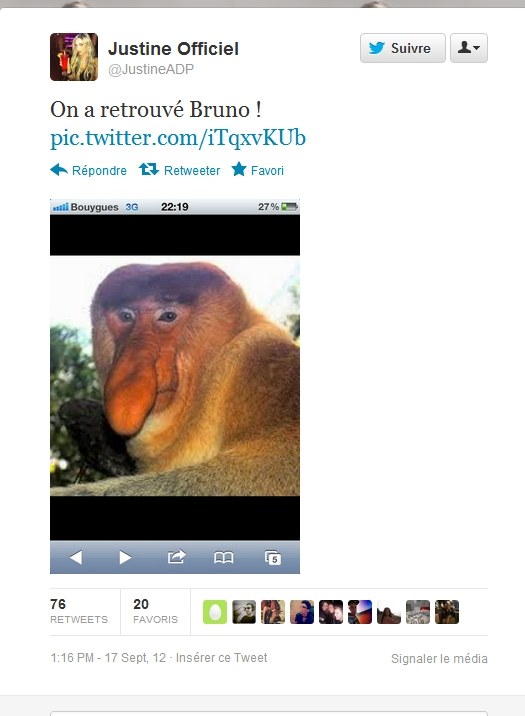The height and width of the screenshot is (716, 525).
Task: Open the tabs icon showing 5 pages
Action: (273, 558)
